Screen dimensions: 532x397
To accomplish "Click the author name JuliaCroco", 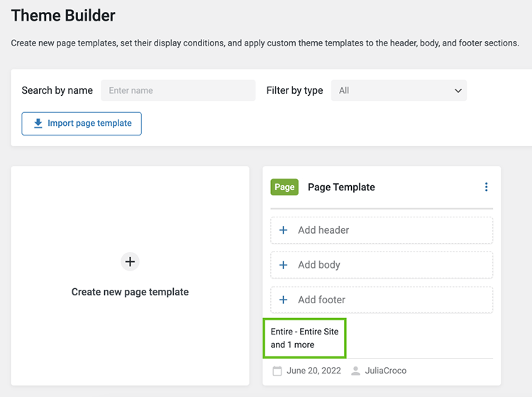I will pyautogui.click(x=385, y=371).
